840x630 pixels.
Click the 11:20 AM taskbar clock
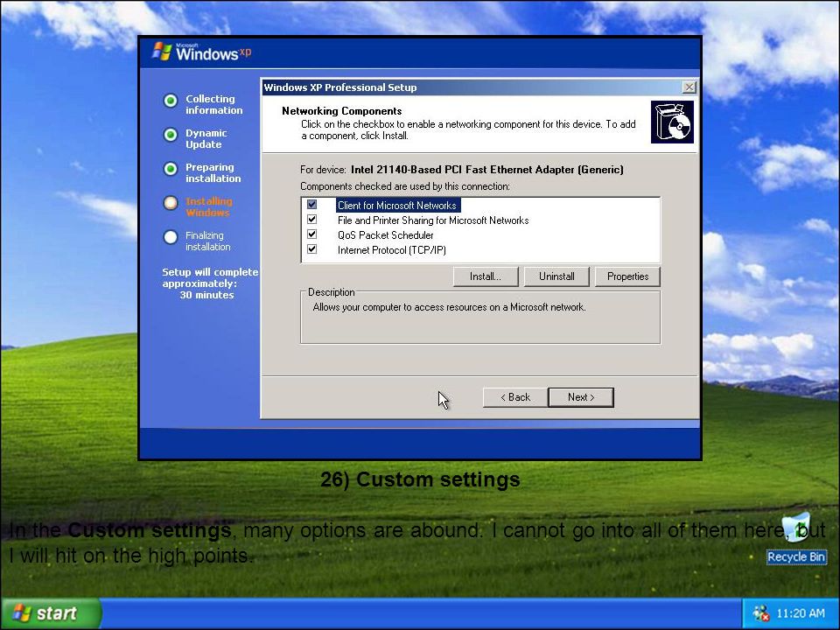click(801, 613)
